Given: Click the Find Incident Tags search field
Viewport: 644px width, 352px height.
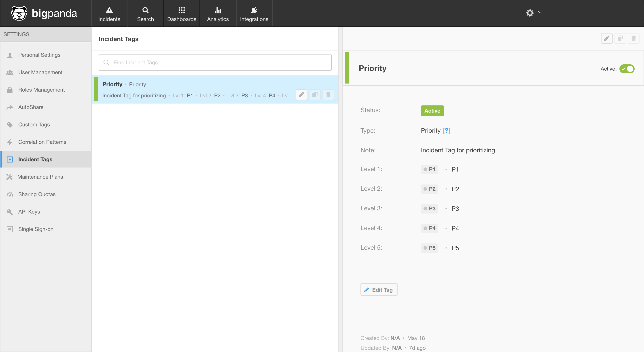Looking at the screenshot, I should coord(215,62).
